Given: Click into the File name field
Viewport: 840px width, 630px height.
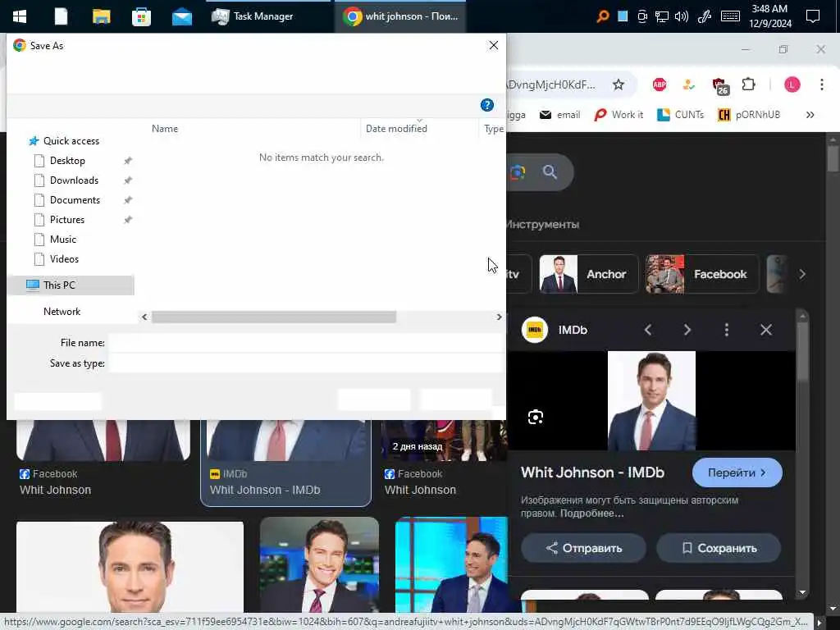Looking at the screenshot, I should pyautogui.click(x=305, y=343).
